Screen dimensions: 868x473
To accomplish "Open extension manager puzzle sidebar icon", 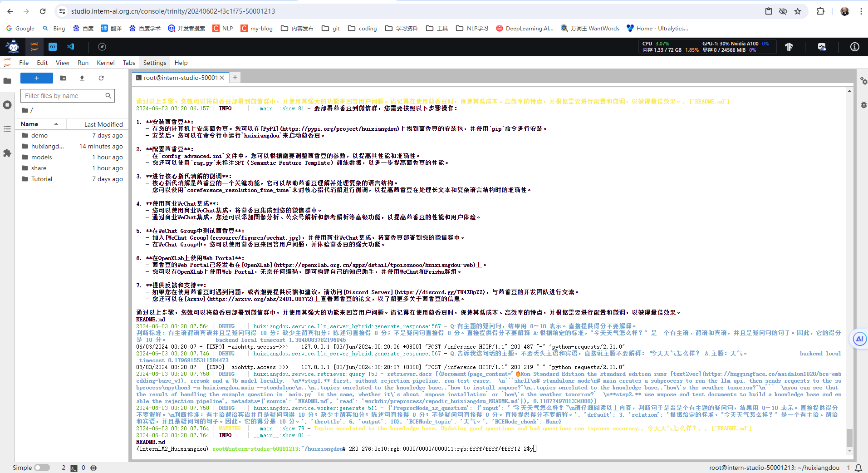I will click(x=7, y=153).
